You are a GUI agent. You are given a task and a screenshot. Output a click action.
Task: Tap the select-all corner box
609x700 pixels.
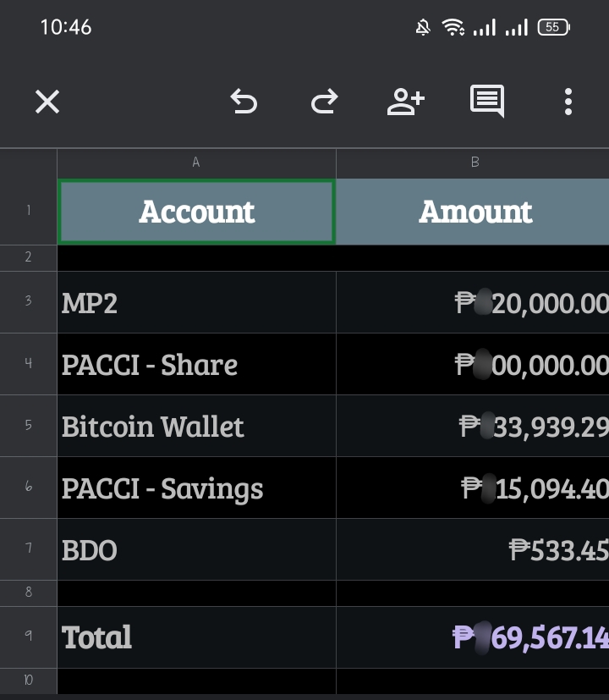(29, 163)
